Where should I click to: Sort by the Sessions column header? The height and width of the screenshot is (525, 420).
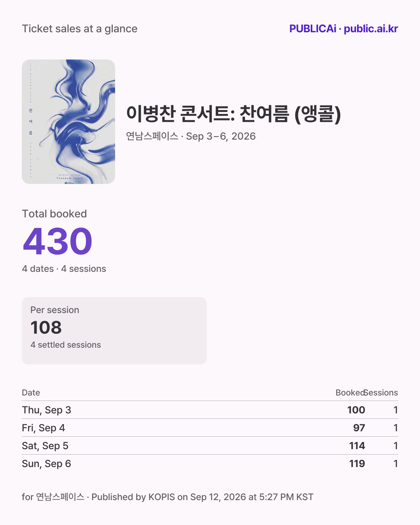pos(381,393)
